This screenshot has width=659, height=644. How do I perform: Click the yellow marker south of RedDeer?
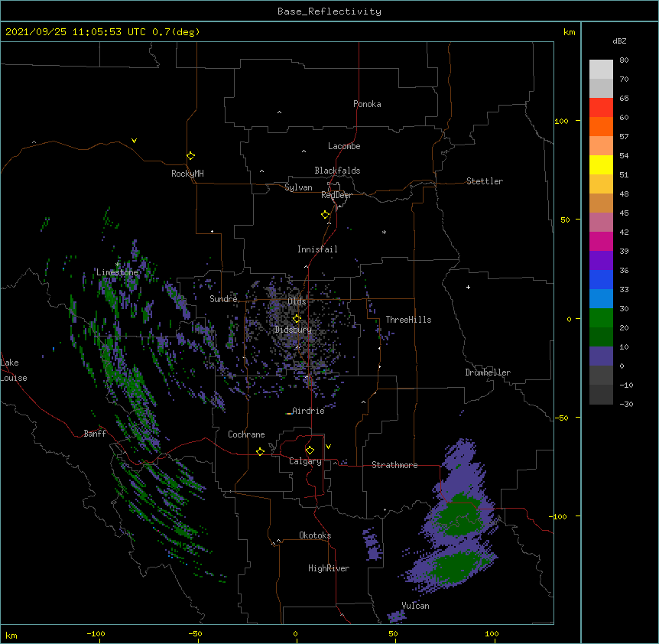(325, 214)
